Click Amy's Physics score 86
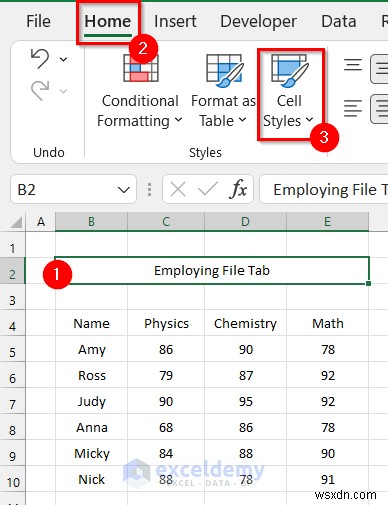This screenshot has height=505, width=388. coord(166,349)
